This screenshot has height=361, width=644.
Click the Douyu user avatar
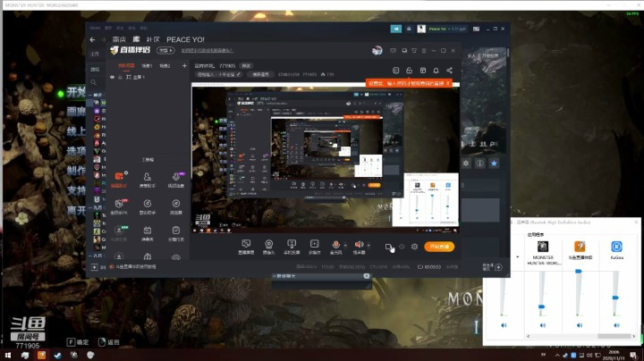377,50
